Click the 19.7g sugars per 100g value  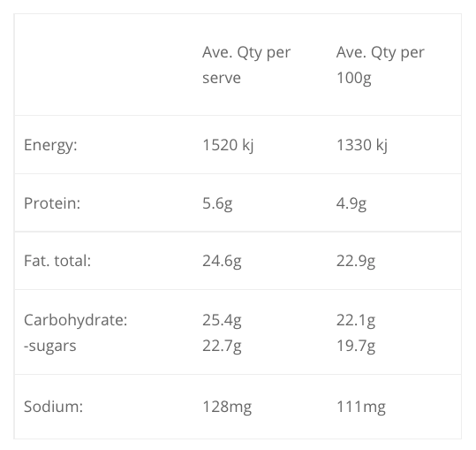pyautogui.click(x=356, y=346)
